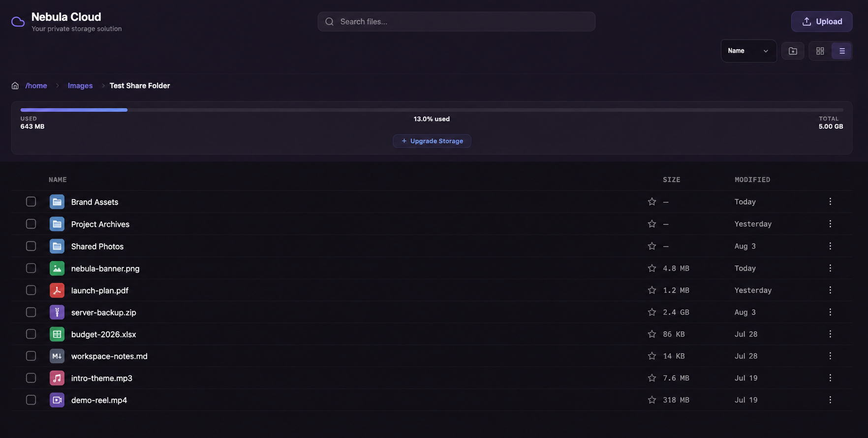
Task: Open the Name sort dropdown
Action: 748,51
